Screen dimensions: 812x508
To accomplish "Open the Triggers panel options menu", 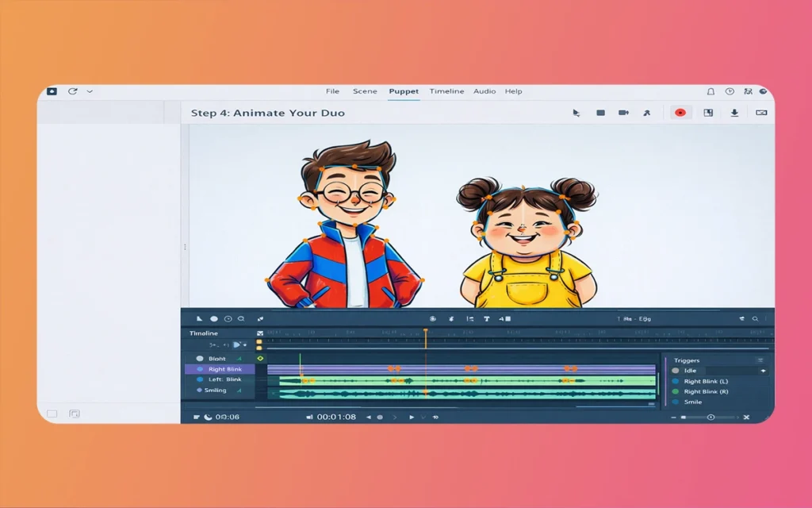I will point(760,360).
